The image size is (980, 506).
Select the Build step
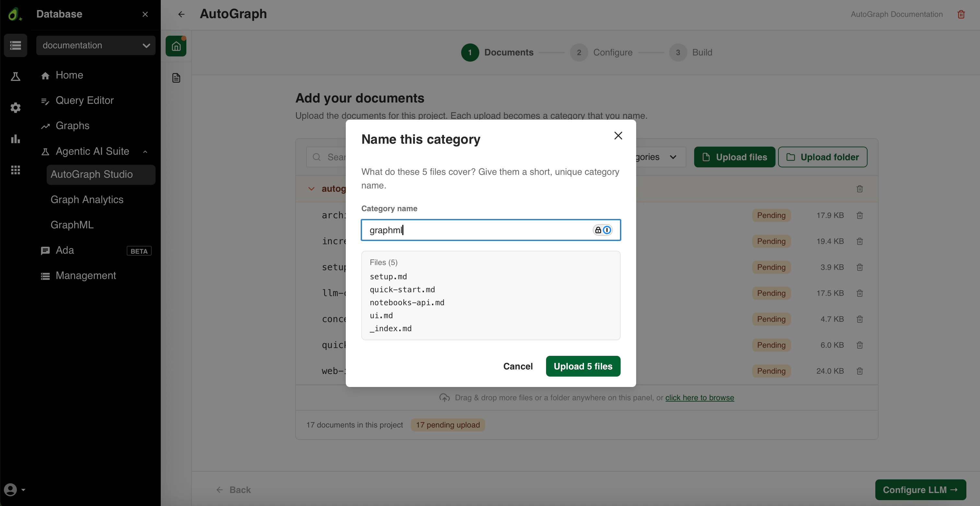(691, 53)
